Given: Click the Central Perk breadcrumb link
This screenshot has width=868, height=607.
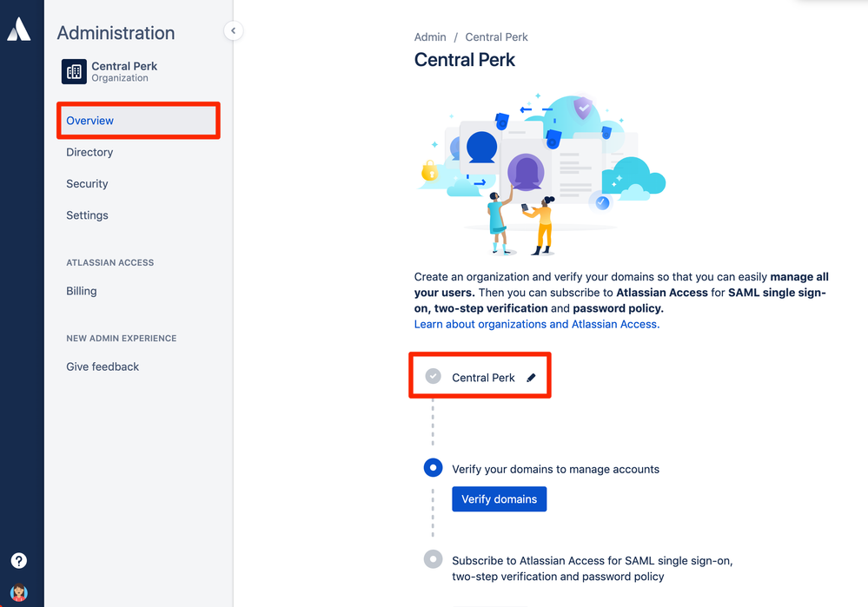Looking at the screenshot, I should (496, 36).
